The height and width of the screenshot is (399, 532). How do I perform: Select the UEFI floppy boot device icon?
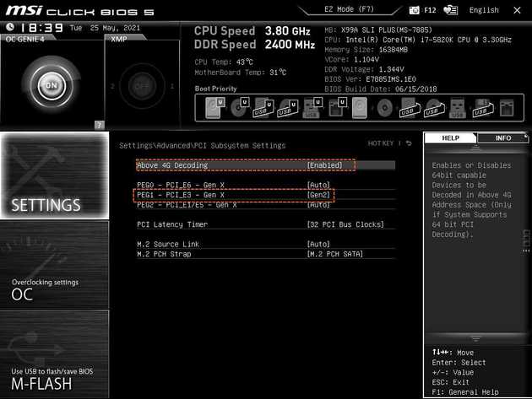(337, 107)
